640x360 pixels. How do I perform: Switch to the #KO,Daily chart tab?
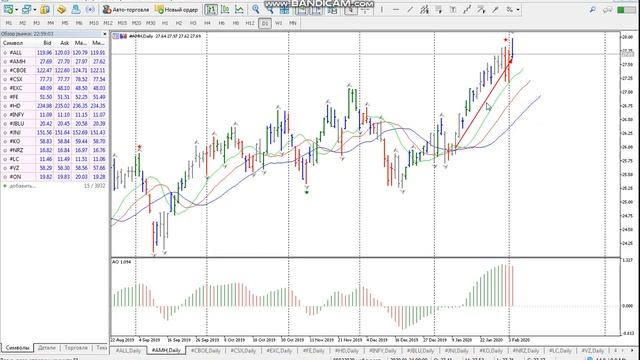click(x=490, y=351)
